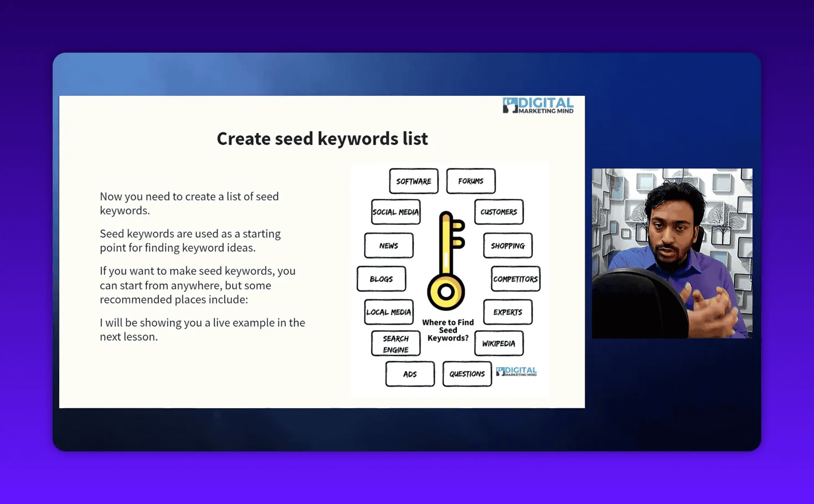Click the slide title Create seed keywords list
The image size is (814, 504).
point(322,138)
